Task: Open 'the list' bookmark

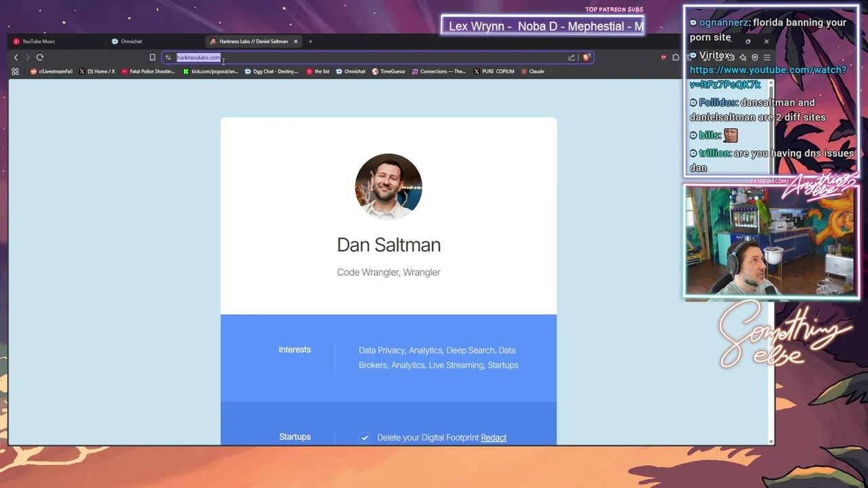Action: coord(318,71)
